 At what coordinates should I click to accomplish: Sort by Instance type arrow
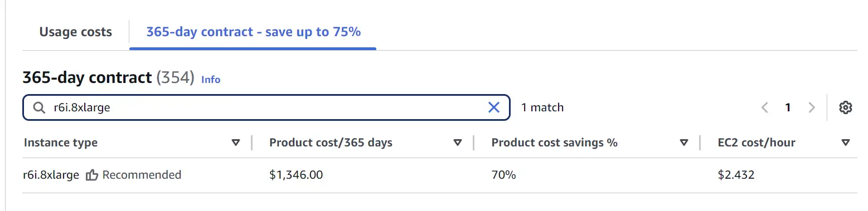(x=236, y=143)
